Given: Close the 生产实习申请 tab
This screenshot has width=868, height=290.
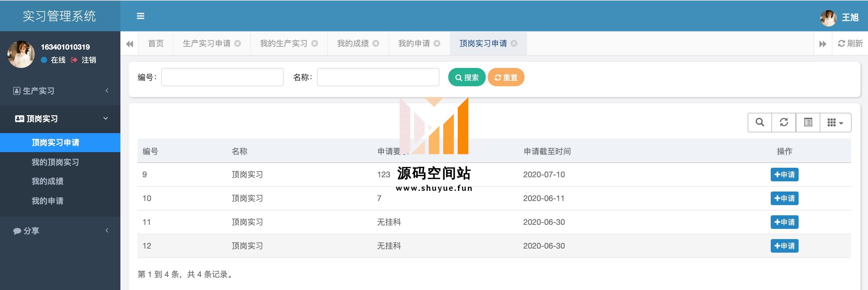Looking at the screenshot, I should tap(238, 43).
